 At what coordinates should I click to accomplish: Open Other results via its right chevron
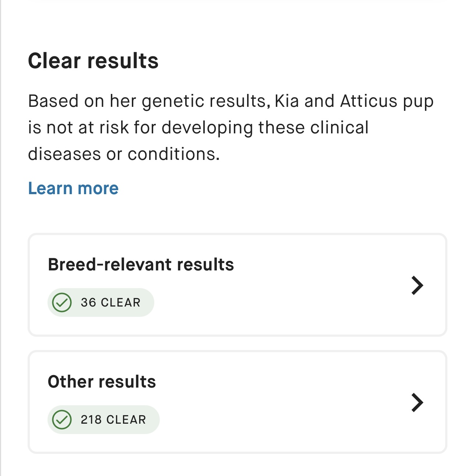tap(417, 402)
